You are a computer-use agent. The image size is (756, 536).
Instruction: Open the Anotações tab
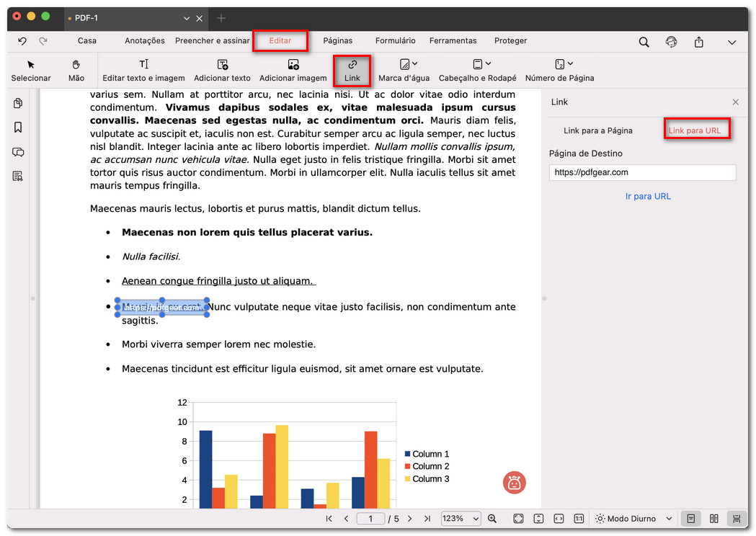(144, 41)
